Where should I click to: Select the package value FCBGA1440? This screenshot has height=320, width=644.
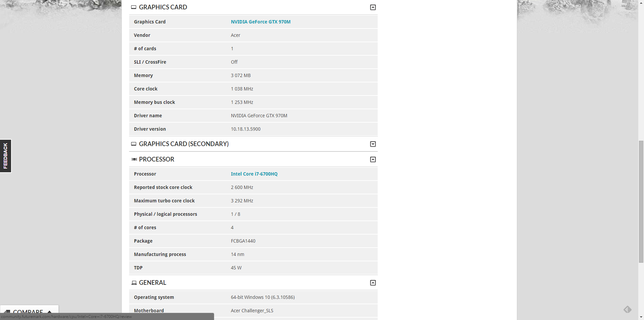[243, 241]
